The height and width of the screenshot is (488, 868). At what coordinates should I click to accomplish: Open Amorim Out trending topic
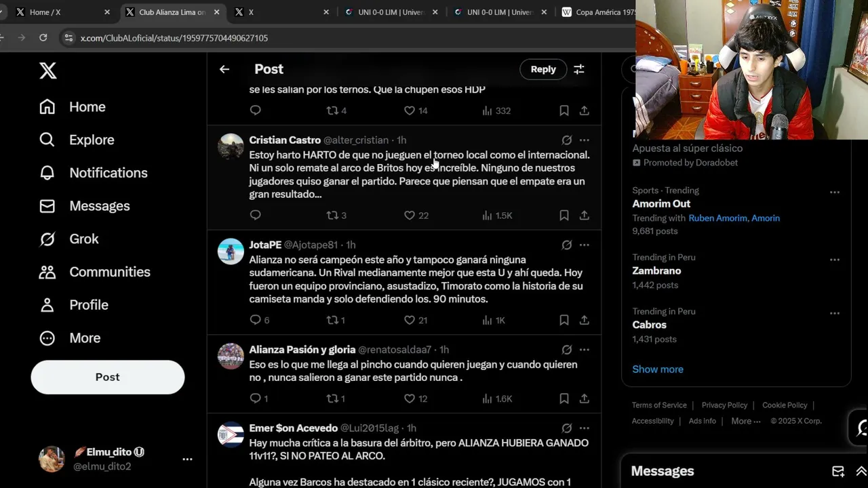[661, 203]
